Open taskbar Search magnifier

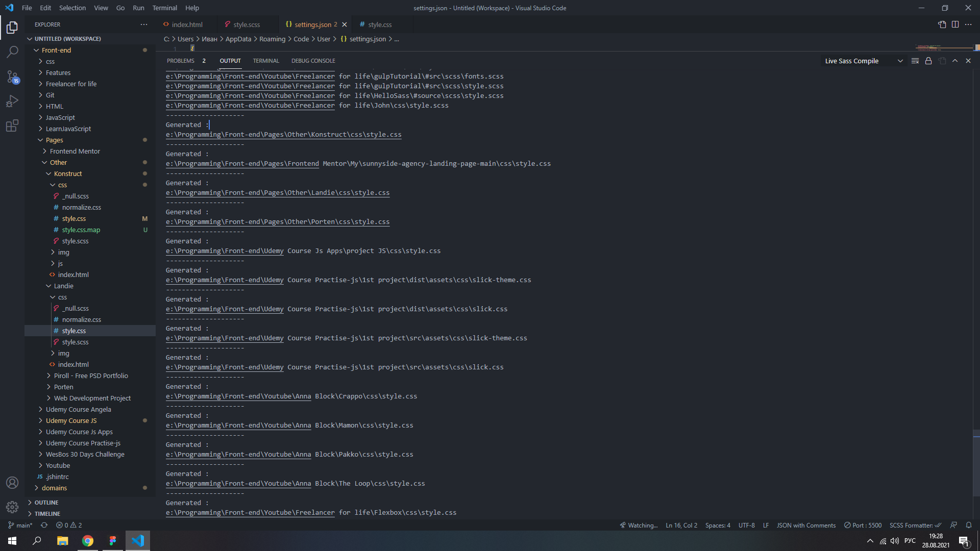37,541
